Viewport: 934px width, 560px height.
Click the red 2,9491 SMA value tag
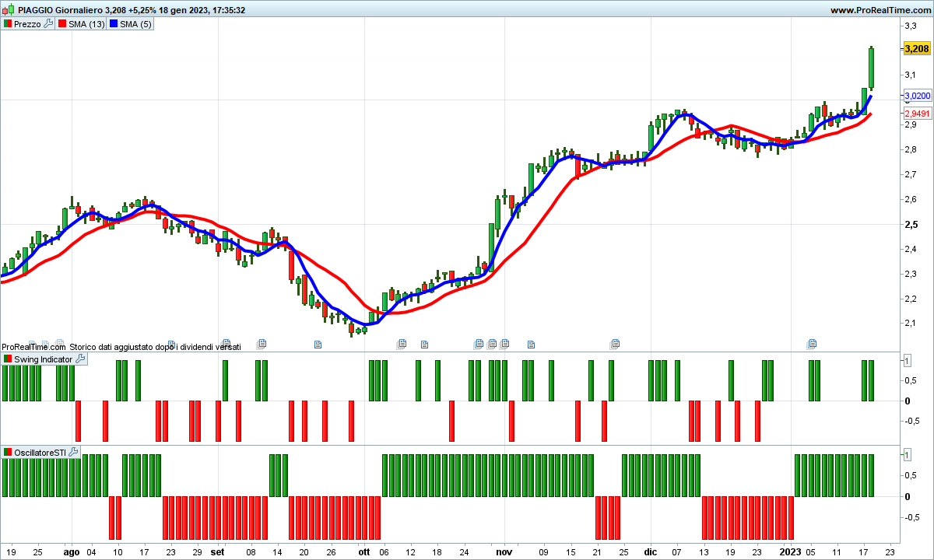(x=916, y=114)
